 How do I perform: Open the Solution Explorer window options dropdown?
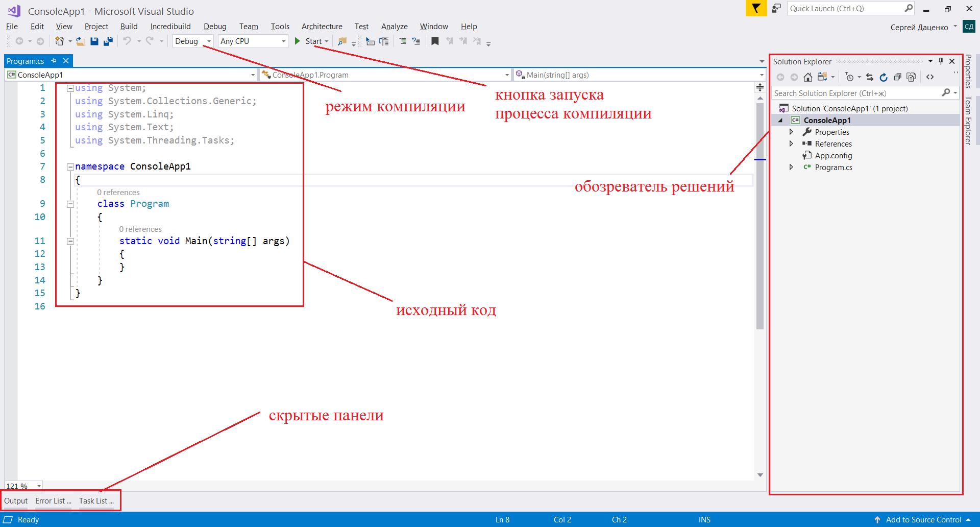[930, 61]
